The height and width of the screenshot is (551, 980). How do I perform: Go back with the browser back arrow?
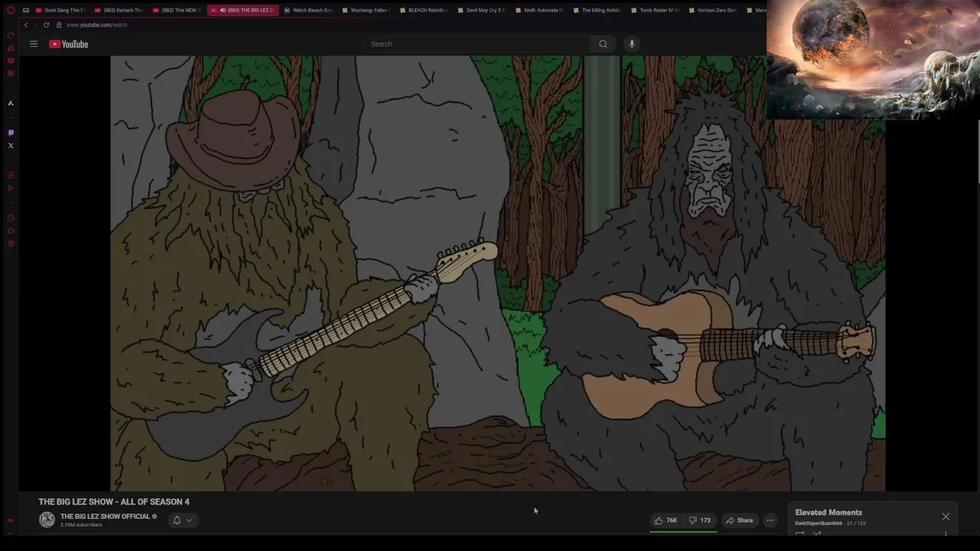pyautogui.click(x=26, y=24)
